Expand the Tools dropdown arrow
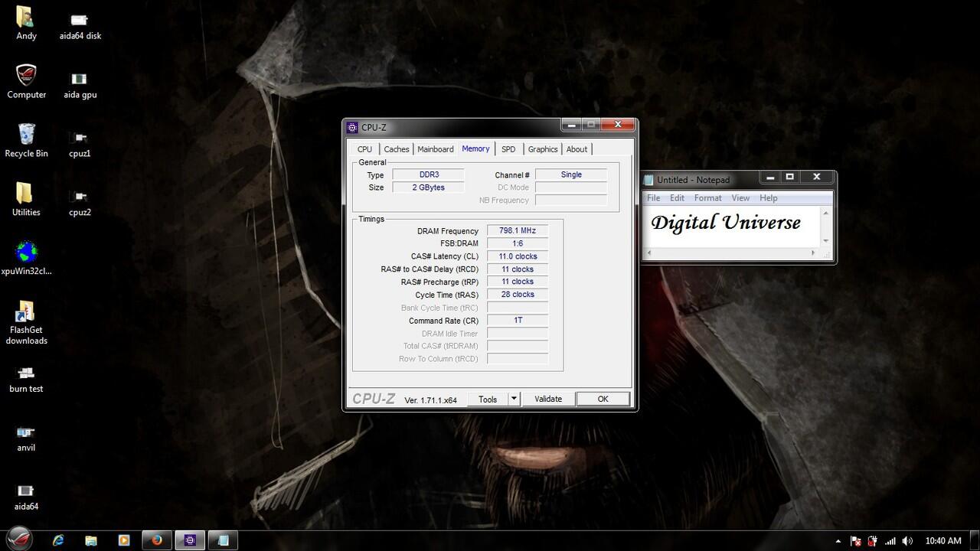Viewport: 980px width, 551px height. pyautogui.click(x=514, y=399)
